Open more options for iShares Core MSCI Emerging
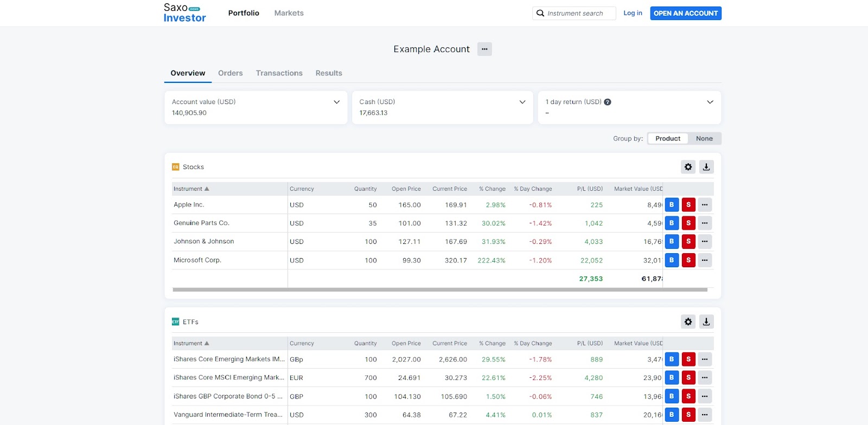This screenshot has height=425, width=868. (705, 377)
